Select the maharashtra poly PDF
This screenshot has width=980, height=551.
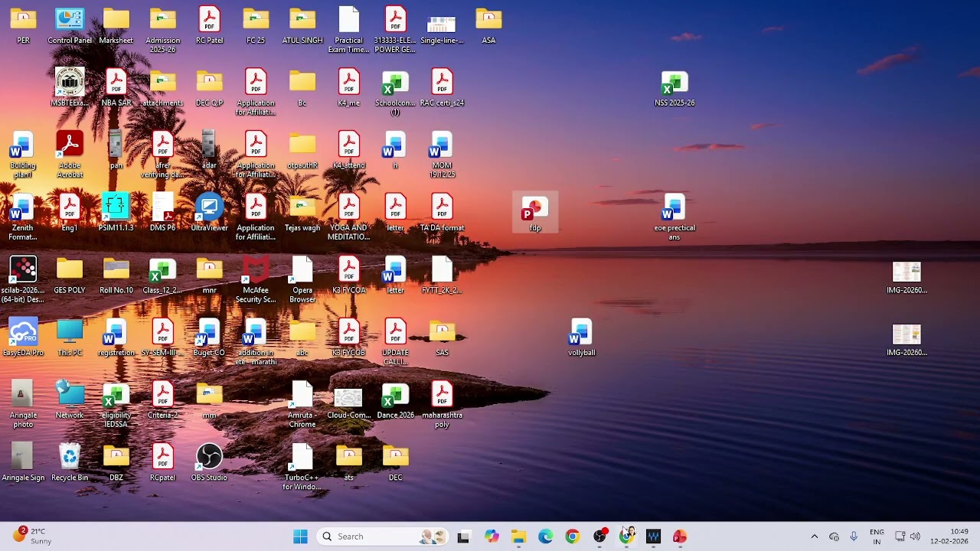click(x=442, y=405)
